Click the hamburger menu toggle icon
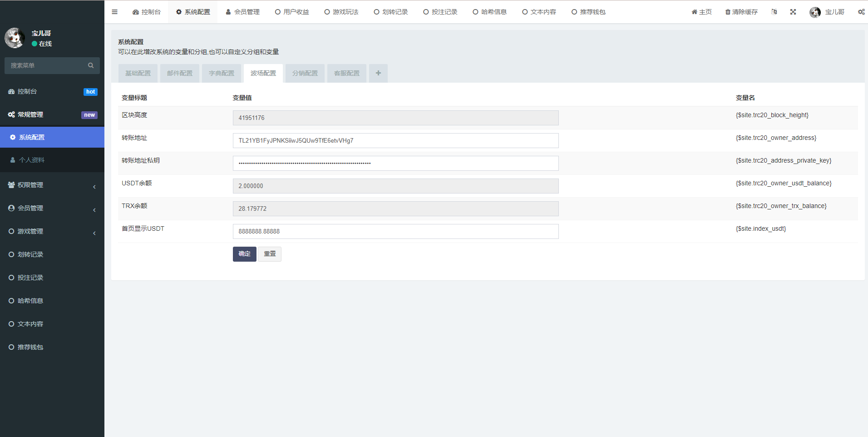 tap(114, 12)
